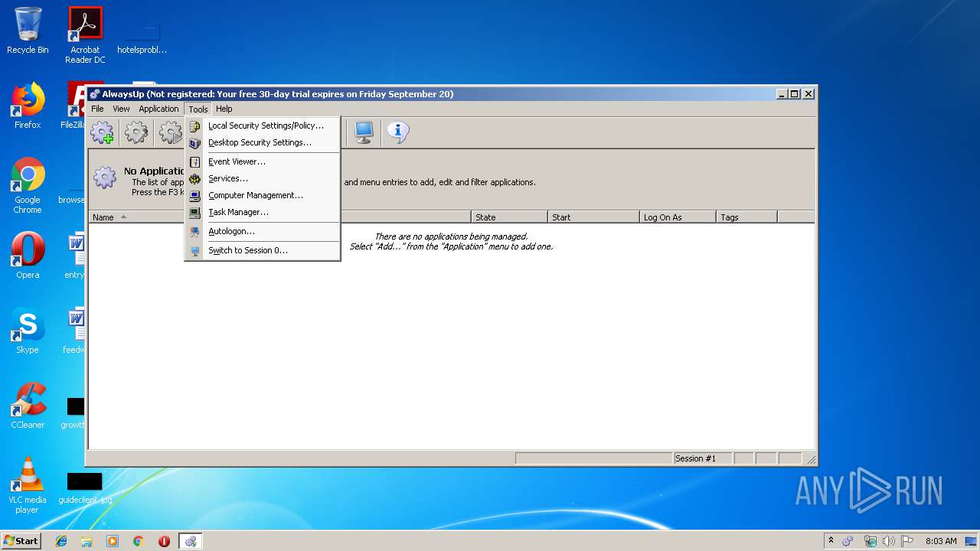The height and width of the screenshot is (551, 980).
Task: Select Autologon... menu entry
Action: pos(263,231)
